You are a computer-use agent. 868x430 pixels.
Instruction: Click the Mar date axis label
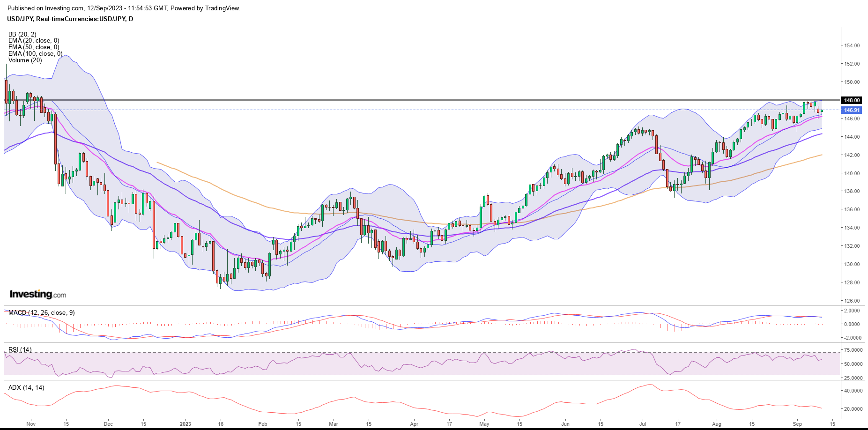pyautogui.click(x=334, y=424)
